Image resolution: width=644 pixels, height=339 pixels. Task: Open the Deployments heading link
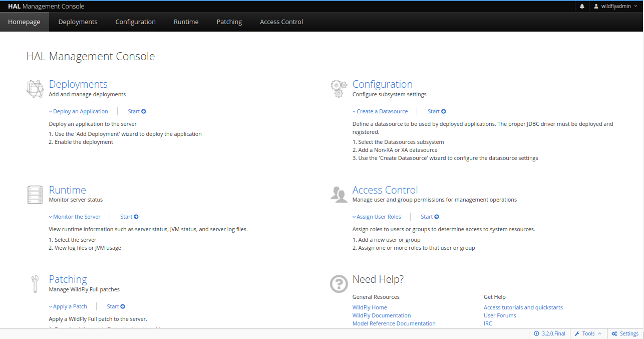pos(78,84)
